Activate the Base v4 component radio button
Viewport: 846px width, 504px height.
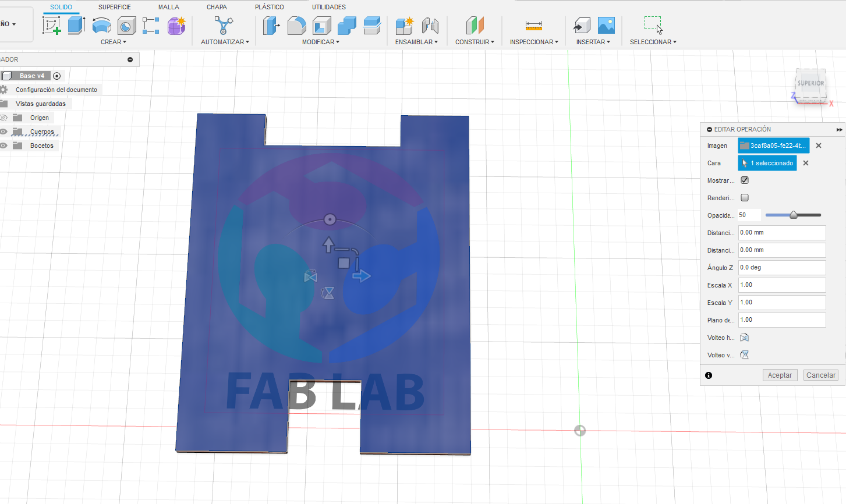pyautogui.click(x=56, y=76)
